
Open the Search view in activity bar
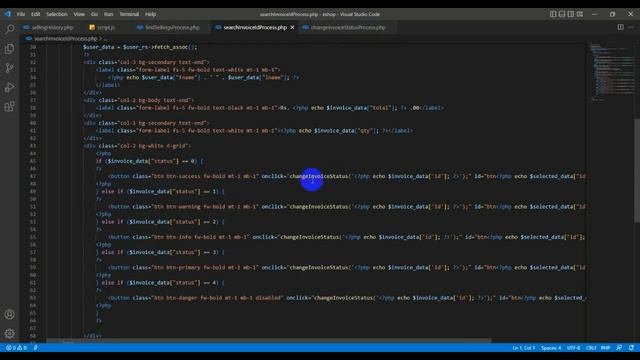click(x=9, y=29)
